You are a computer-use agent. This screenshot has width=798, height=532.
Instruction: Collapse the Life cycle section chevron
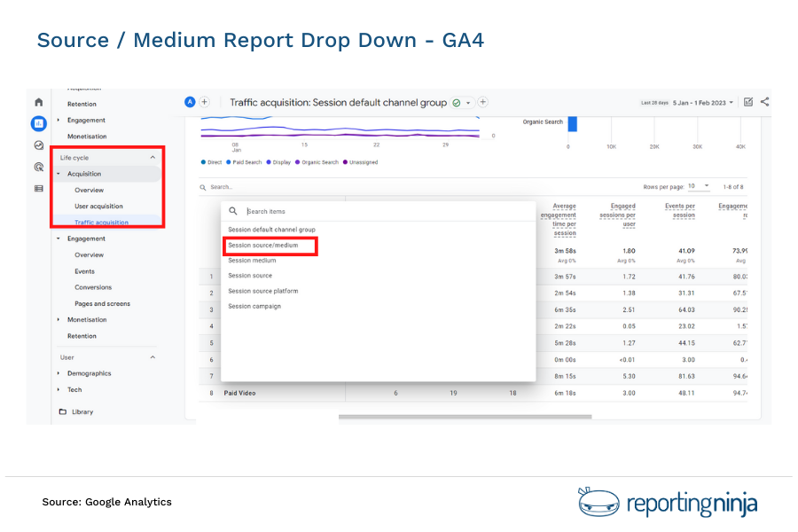click(153, 158)
